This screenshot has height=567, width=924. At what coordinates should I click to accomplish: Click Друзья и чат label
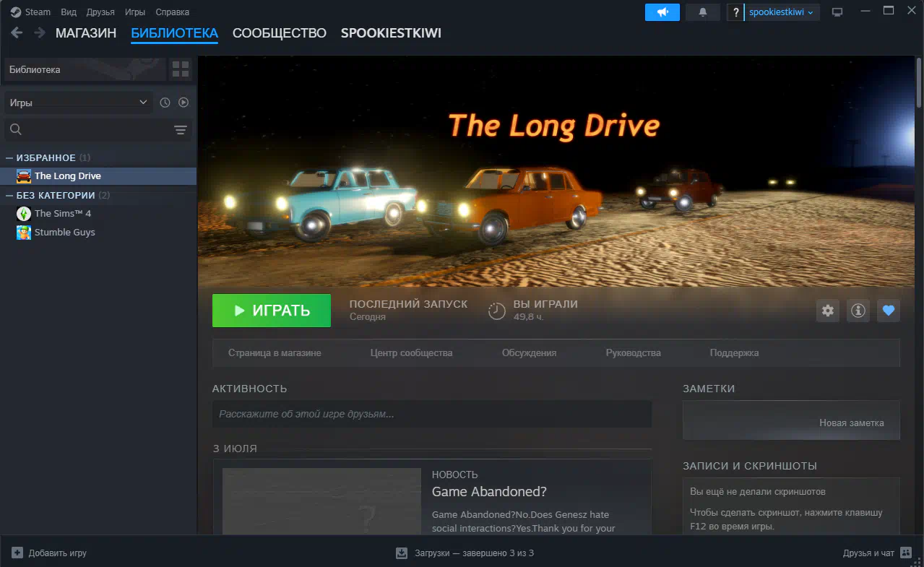pyautogui.click(x=868, y=553)
